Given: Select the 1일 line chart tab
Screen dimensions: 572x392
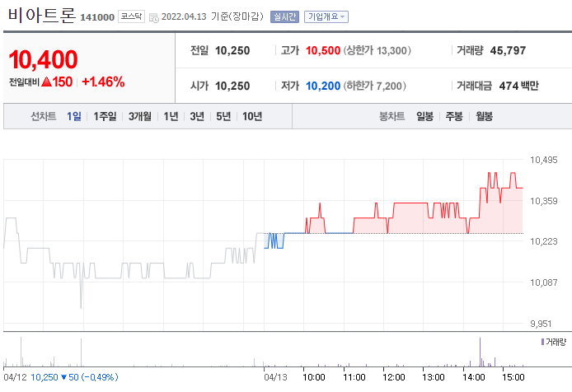Looking at the screenshot, I should click(x=74, y=116).
